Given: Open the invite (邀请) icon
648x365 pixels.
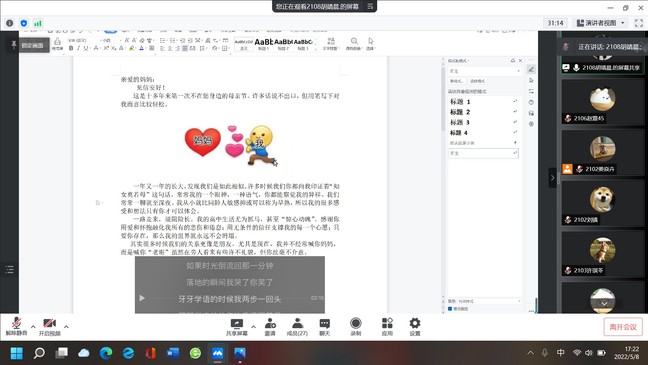Looking at the screenshot, I should coord(270,327).
